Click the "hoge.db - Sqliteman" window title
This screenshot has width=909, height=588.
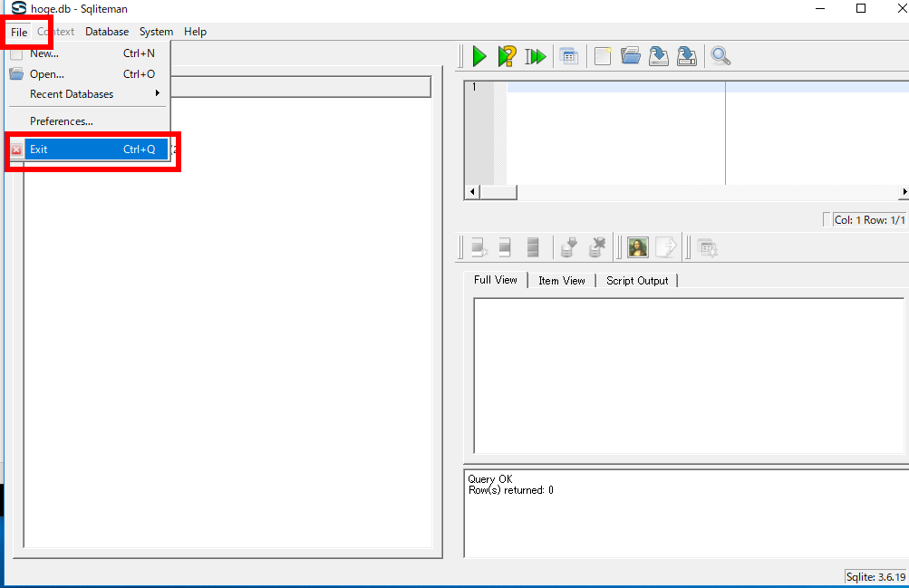(79, 9)
